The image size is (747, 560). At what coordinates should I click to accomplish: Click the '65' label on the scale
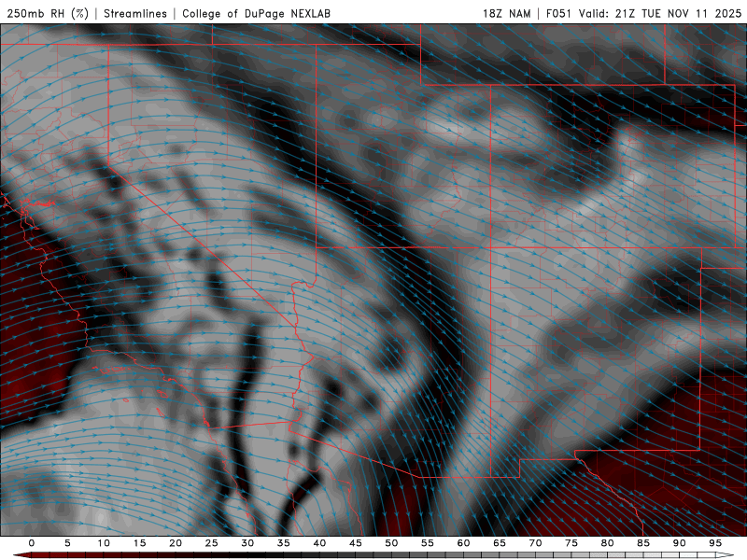pyautogui.click(x=500, y=543)
